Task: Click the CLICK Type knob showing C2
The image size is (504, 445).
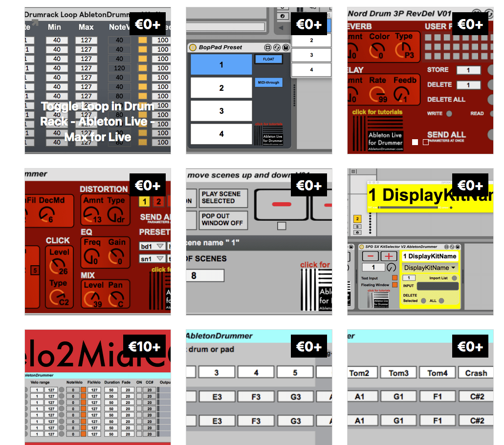Action: [x=58, y=297]
